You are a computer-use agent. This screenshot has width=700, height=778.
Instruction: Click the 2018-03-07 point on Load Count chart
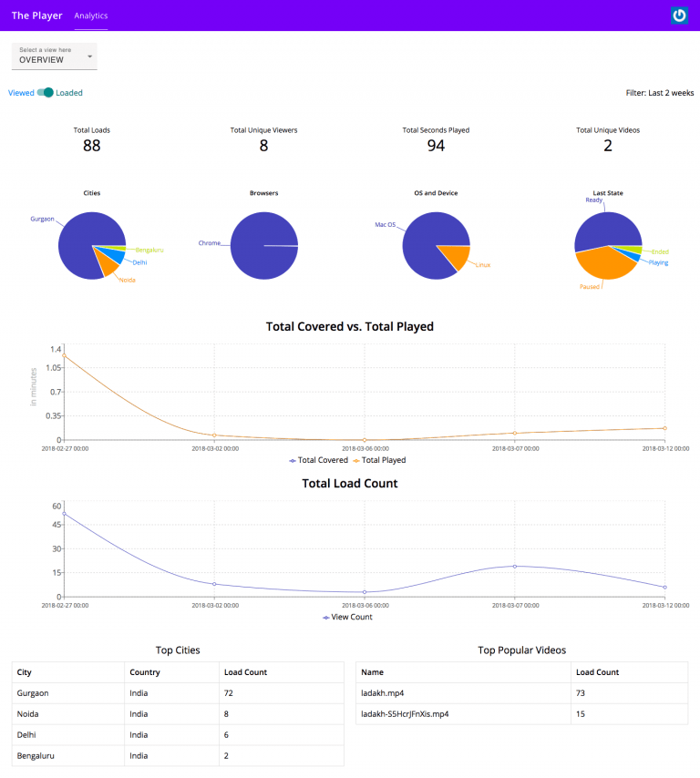[x=515, y=566]
